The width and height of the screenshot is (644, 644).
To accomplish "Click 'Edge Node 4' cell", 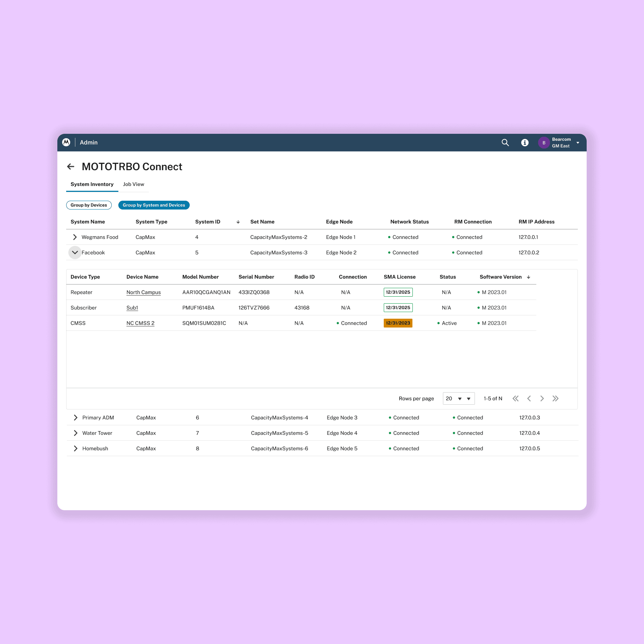I will tap(342, 433).
